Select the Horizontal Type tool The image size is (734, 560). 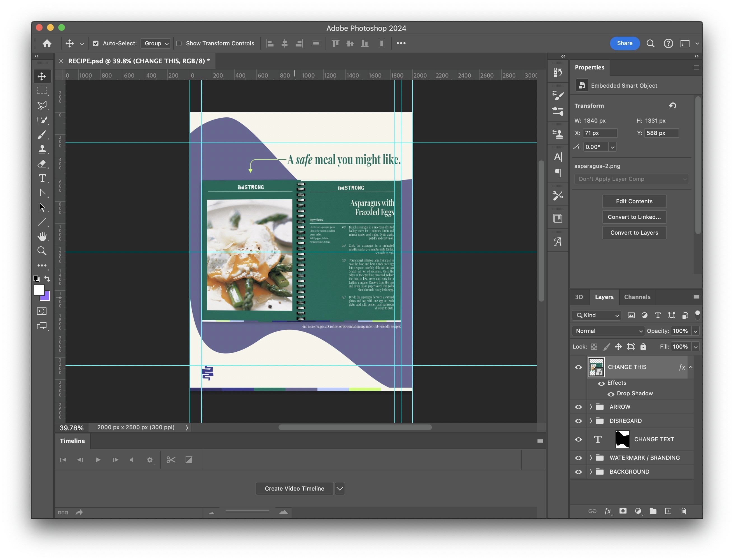pyautogui.click(x=42, y=178)
